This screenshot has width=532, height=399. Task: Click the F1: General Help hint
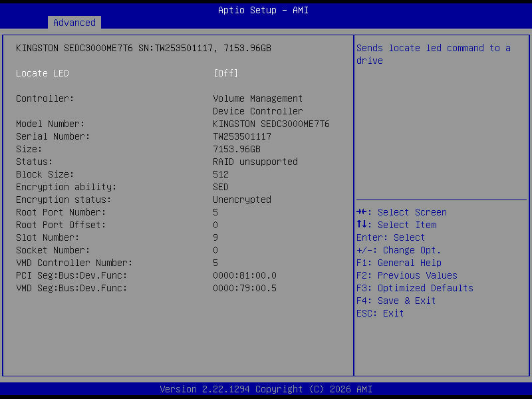tap(398, 263)
